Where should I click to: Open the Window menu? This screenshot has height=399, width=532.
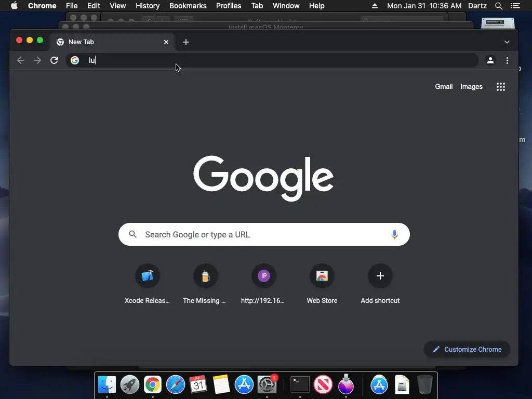[286, 6]
